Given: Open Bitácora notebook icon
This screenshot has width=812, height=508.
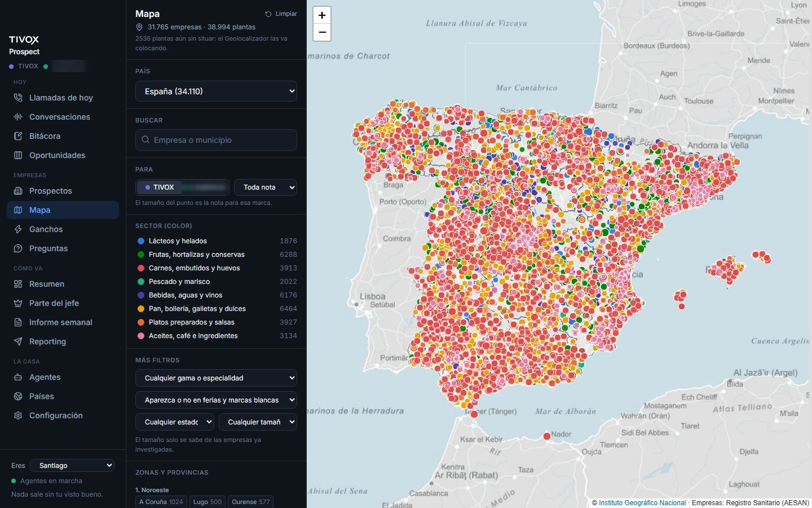Looking at the screenshot, I should click(18, 136).
